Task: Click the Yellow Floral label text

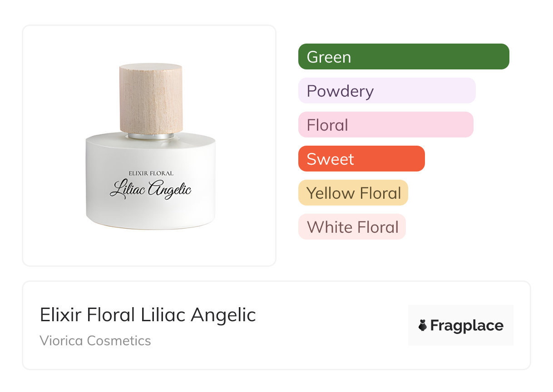Action: click(354, 193)
